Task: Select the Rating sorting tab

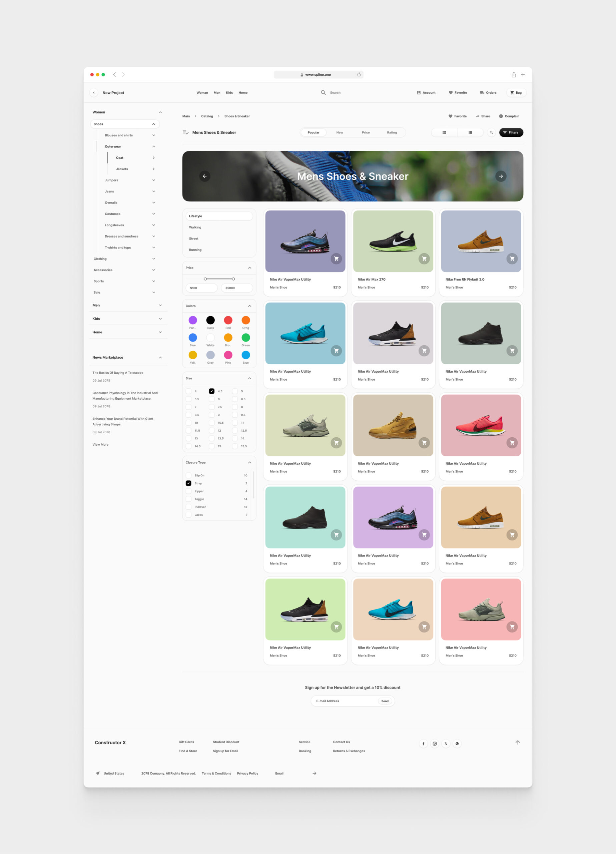Action: [x=392, y=132]
